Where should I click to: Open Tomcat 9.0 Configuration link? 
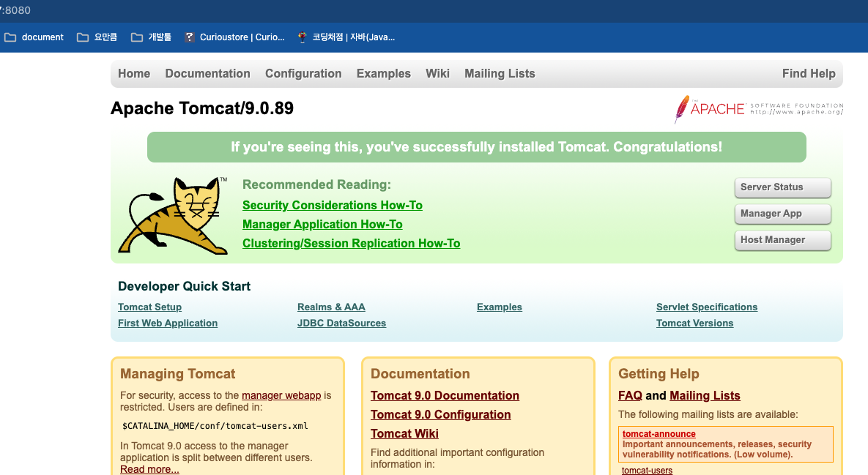(441, 415)
